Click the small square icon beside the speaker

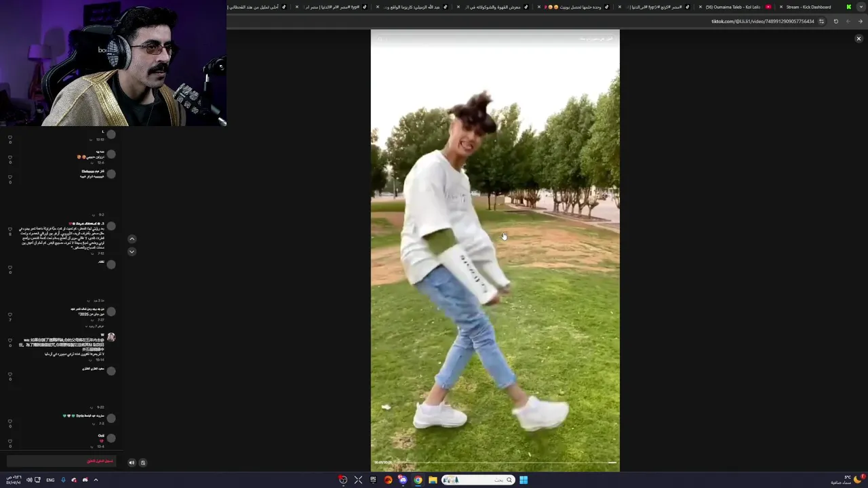pyautogui.click(x=142, y=463)
